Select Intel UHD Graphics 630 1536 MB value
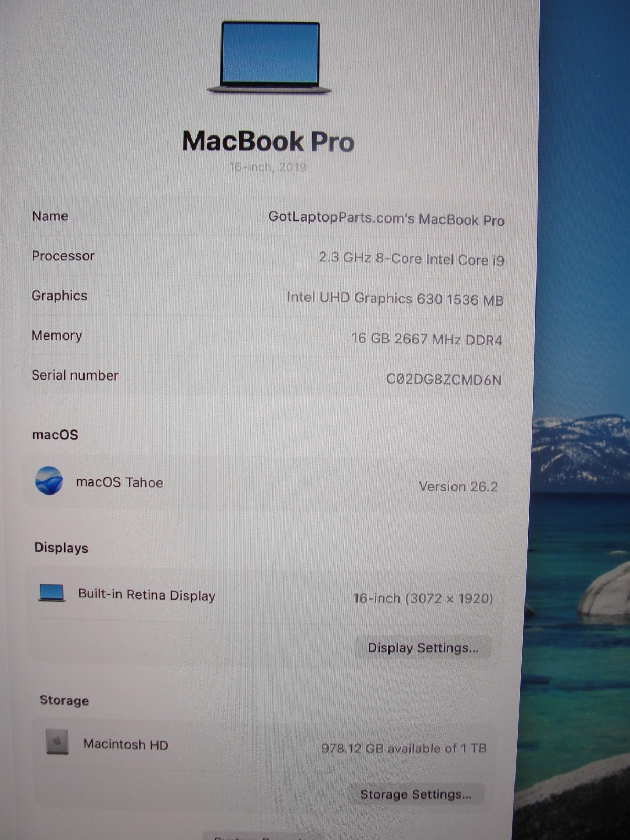 pos(395,299)
